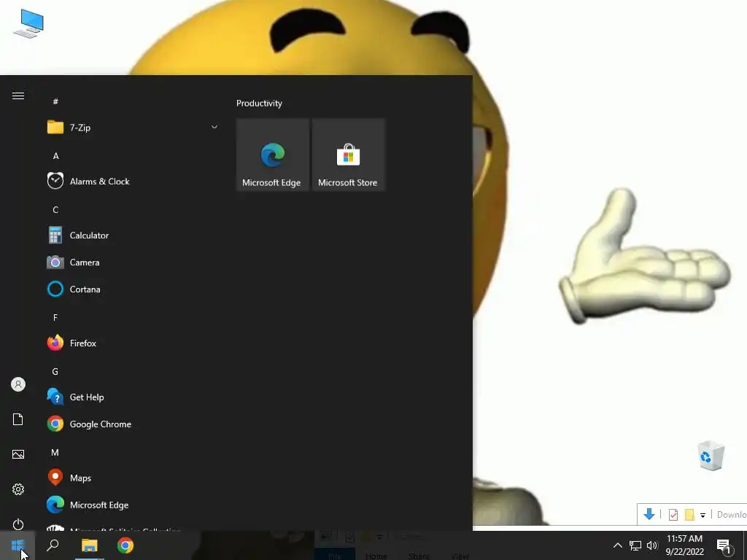Open Documents from Start sidebar
Screen dimensions: 747x560
18,419
